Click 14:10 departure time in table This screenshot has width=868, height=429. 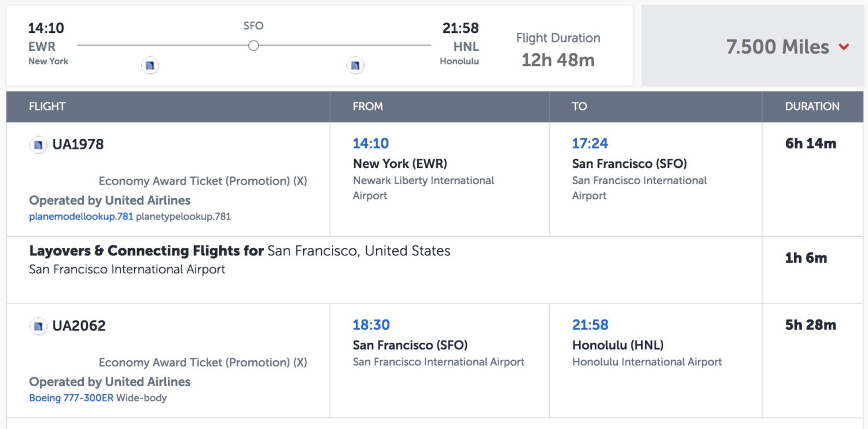coord(371,144)
